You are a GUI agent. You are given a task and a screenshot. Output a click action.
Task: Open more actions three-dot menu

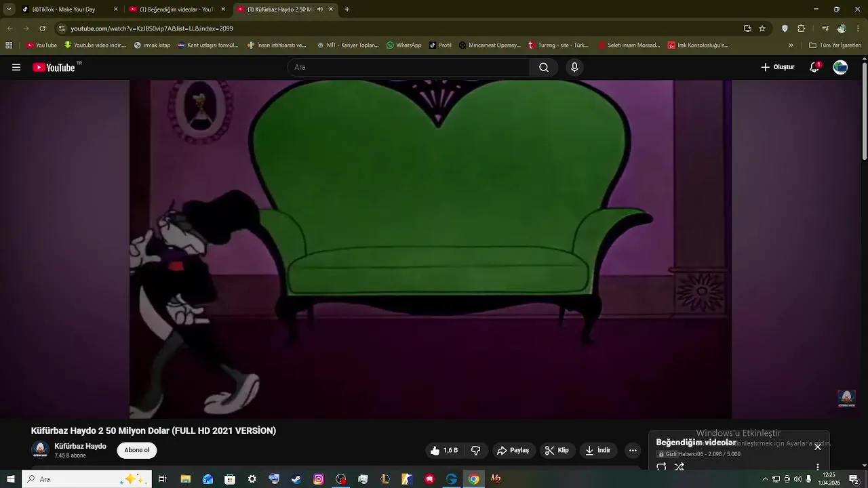click(x=633, y=450)
